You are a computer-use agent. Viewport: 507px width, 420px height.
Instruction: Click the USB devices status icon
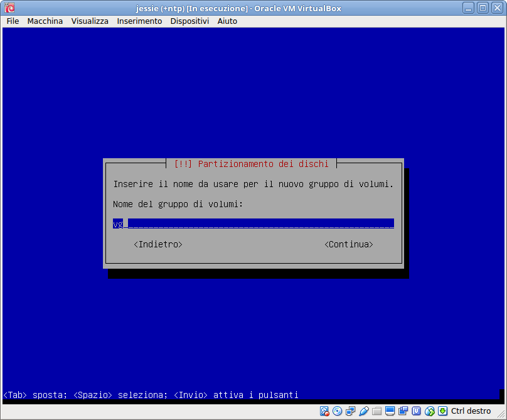[x=364, y=411]
